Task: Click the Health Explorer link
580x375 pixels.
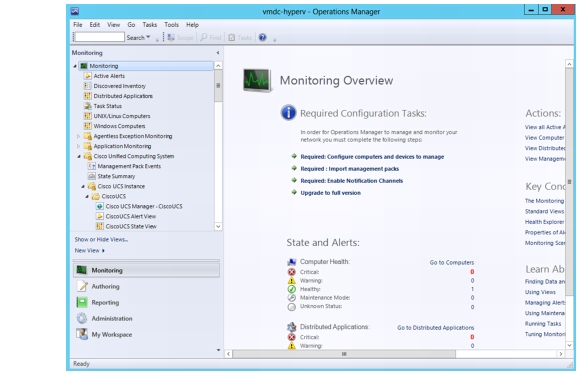Action: 544,222
